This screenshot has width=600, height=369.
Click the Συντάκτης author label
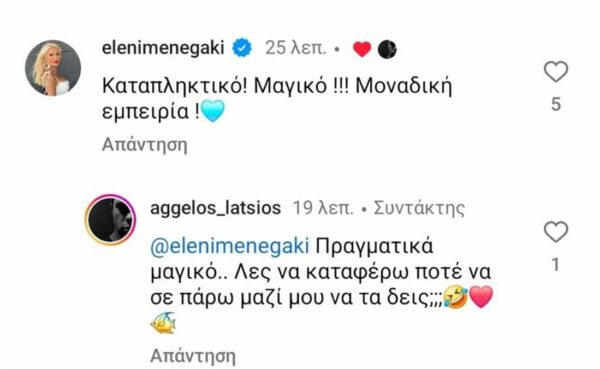pyautogui.click(x=419, y=209)
